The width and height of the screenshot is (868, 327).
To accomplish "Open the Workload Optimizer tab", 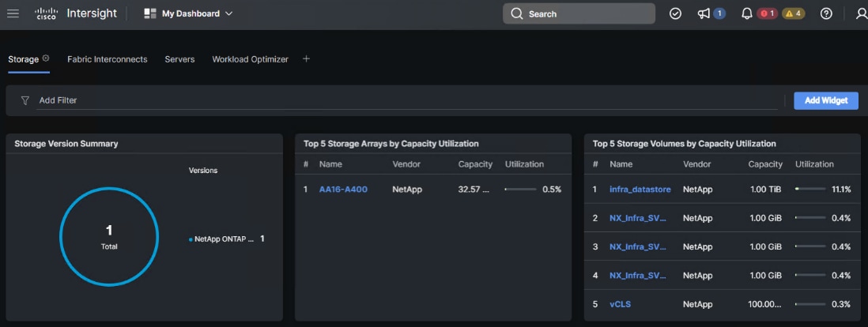I will tap(250, 59).
